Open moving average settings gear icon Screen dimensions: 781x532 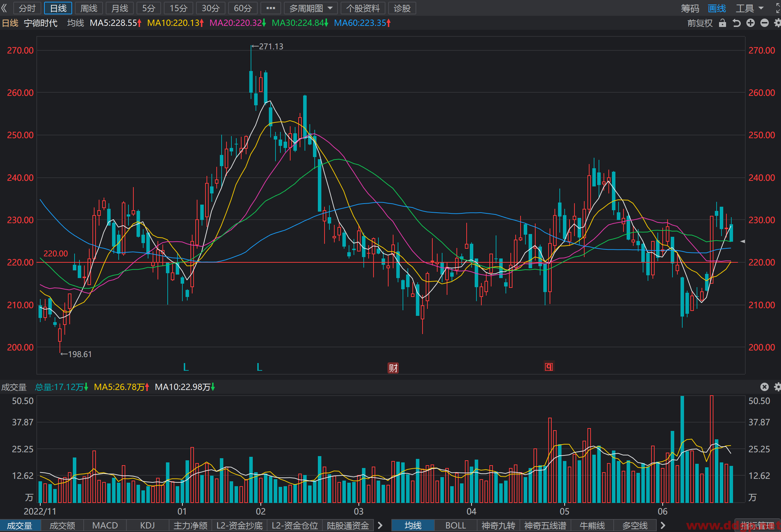(777, 23)
